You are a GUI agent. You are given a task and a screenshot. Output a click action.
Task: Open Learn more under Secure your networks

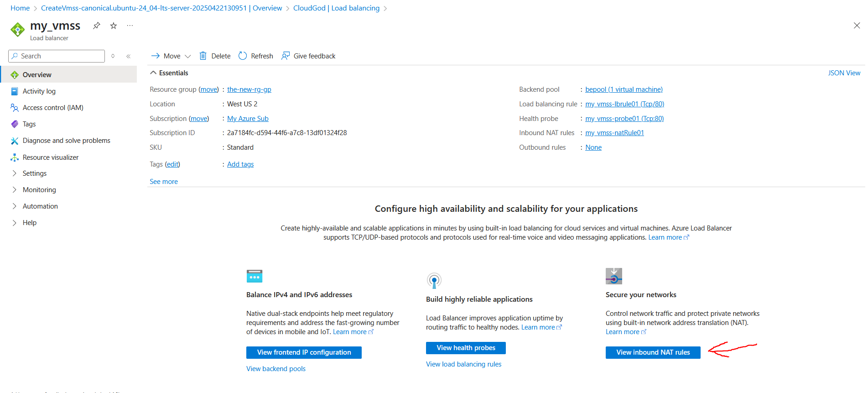pos(626,332)
